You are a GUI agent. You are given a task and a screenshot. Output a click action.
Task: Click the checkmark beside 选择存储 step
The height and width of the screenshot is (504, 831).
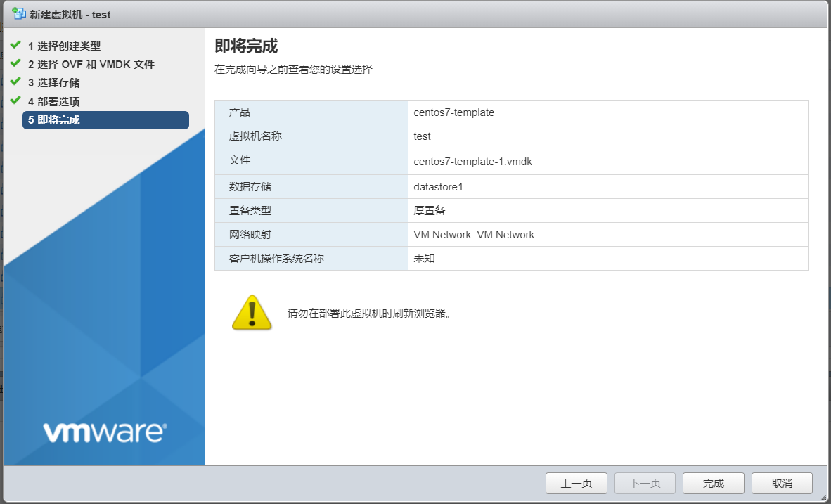(15, 82)
